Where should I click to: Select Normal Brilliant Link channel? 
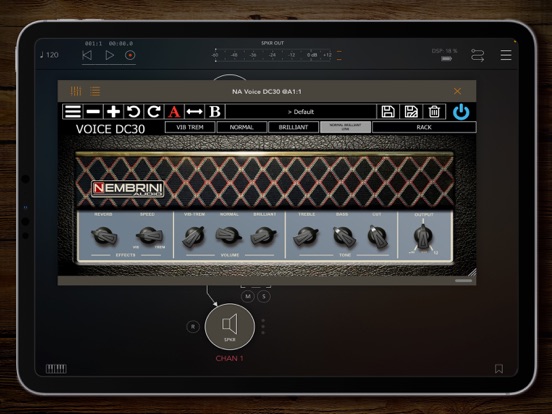(x=345, y=127)
